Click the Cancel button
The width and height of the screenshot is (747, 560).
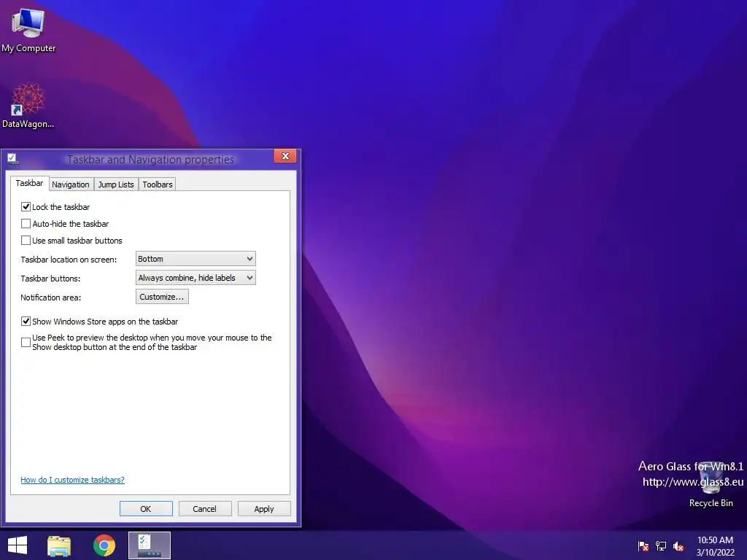tap(205, 508)
